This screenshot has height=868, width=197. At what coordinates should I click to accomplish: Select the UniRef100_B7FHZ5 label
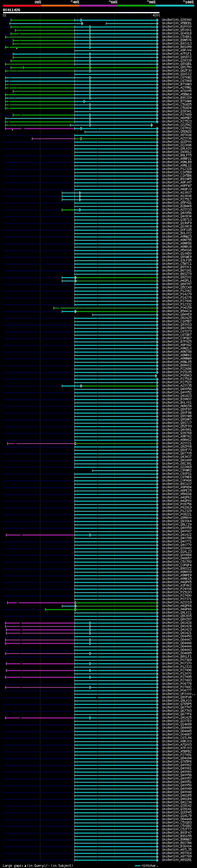(x=177, y=342)
